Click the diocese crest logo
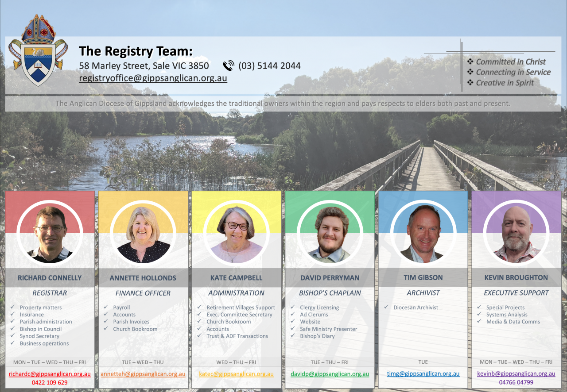The width and height of the screenshot is (567, 392). [38, 50]
